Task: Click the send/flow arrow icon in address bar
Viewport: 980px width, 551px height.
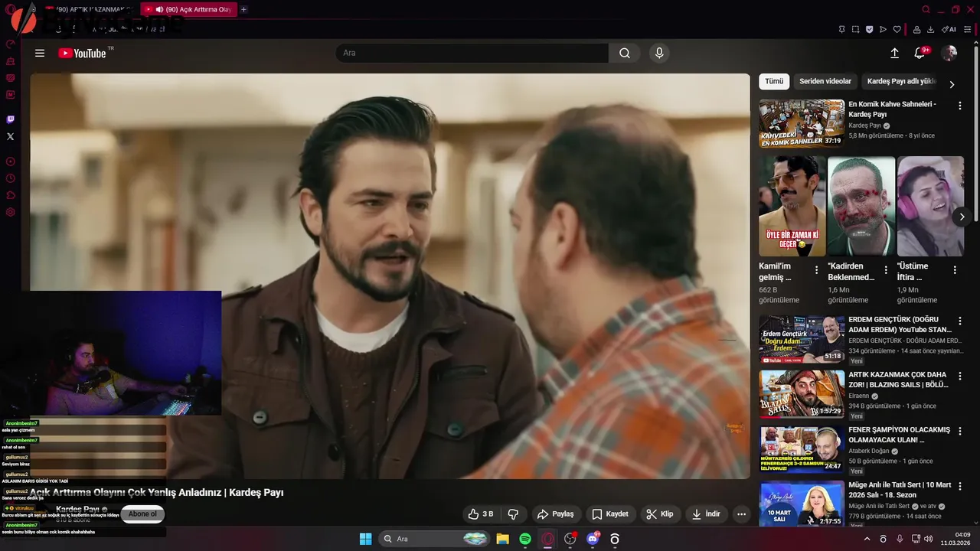Action: pyautogui.click(x=883, y=29)
